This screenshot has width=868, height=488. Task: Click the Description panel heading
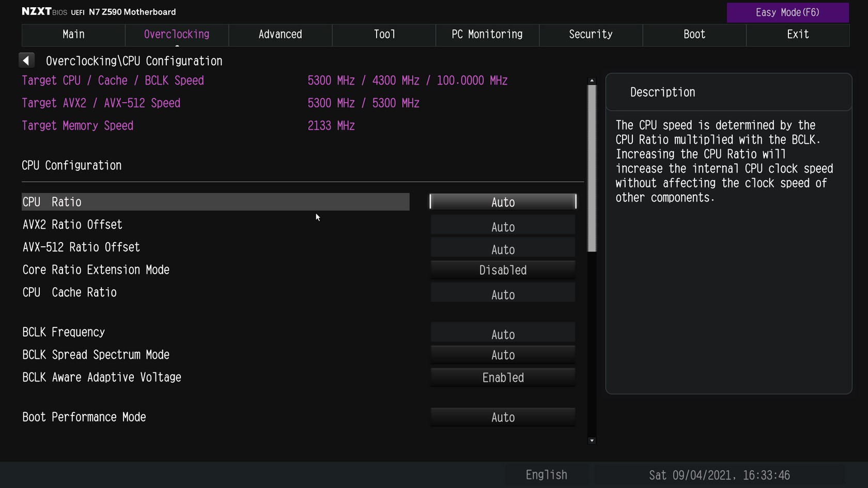[x=662, y=92]
